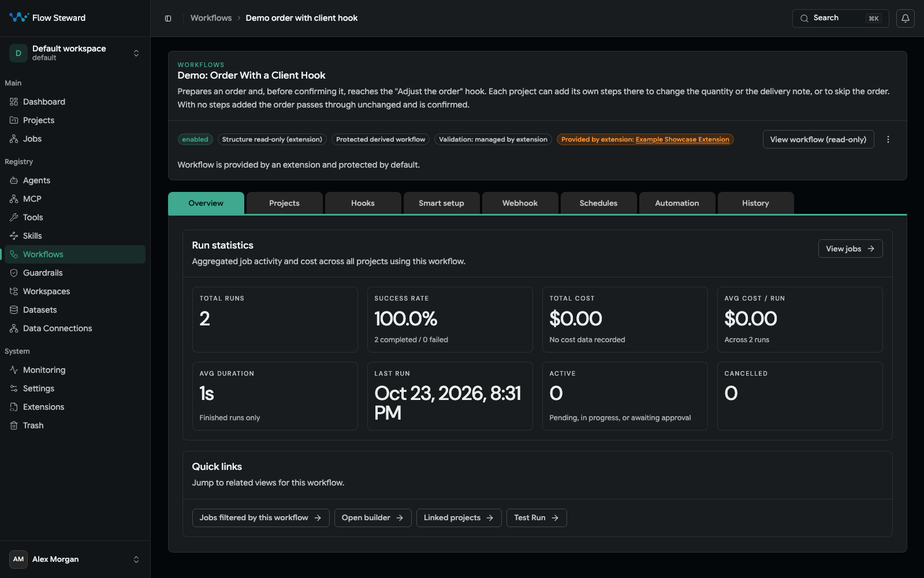The width and height of the screenshot is (924, 578).
Task: Open the notifications bell
Action: (x=905, y=18)
